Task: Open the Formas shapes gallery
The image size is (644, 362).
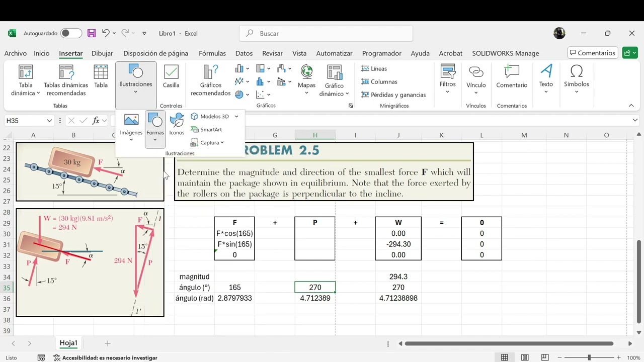Action: coord(155,129)
